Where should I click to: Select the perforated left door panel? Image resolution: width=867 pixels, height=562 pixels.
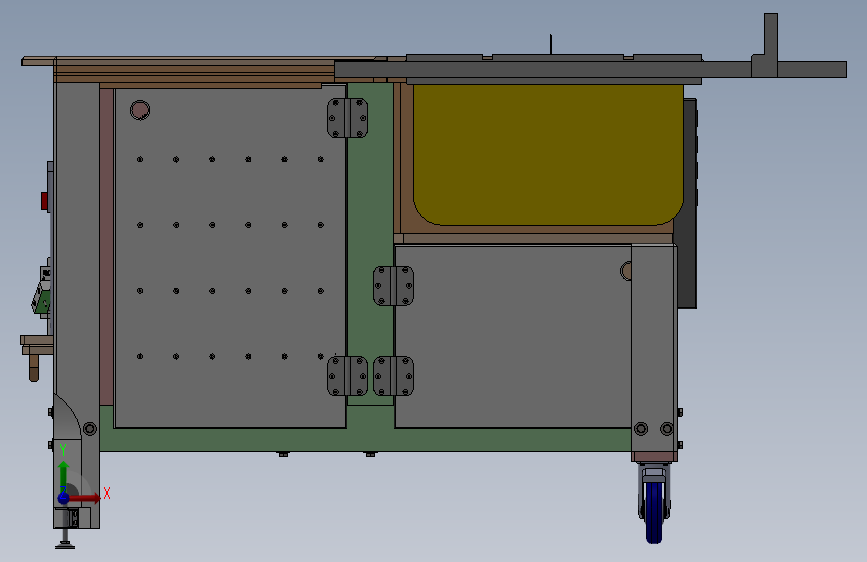click(229, 256)
